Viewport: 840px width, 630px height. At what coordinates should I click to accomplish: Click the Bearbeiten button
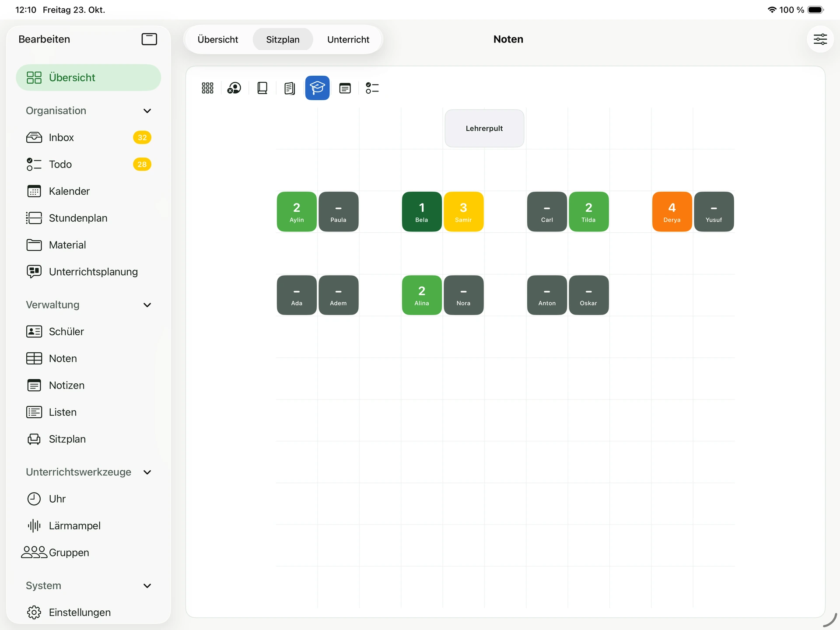coord(44,39)
